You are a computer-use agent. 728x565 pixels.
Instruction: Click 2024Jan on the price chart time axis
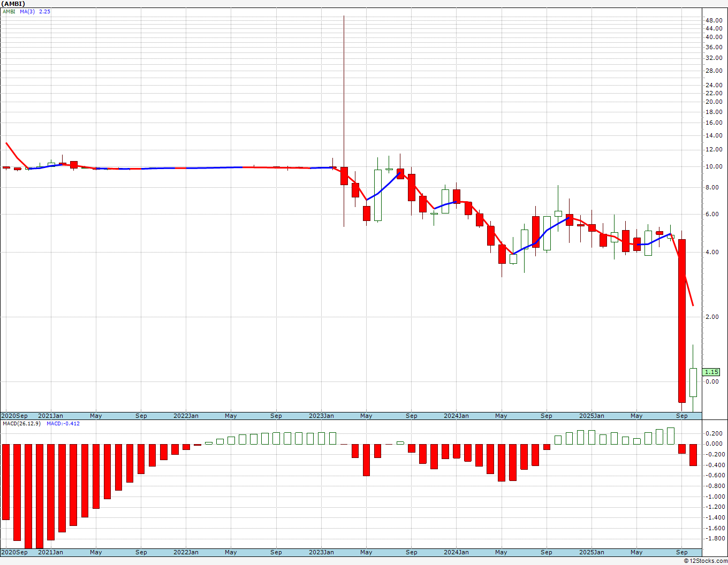[456, 416]
